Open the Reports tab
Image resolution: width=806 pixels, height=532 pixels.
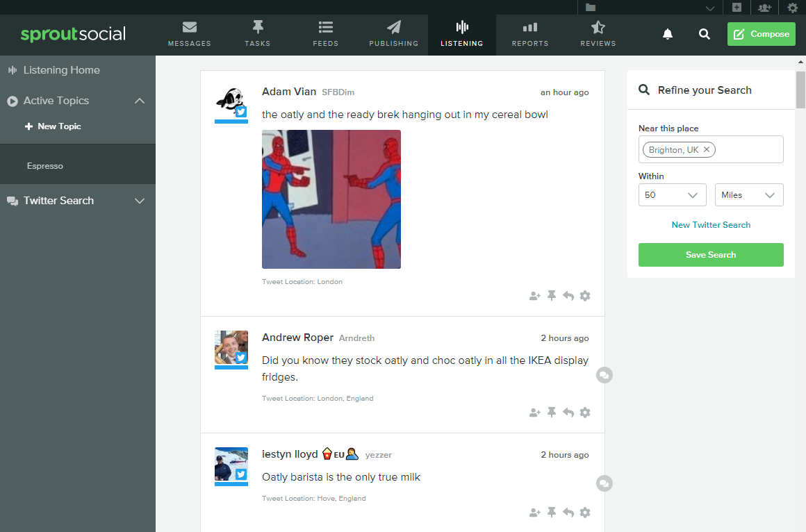point(530,35)
